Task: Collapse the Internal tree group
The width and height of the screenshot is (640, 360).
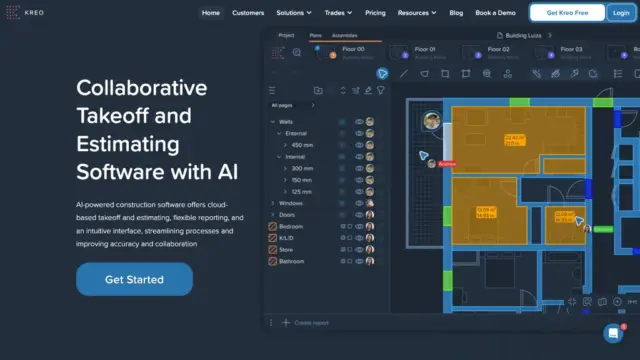Action: [x=279, y=157]
